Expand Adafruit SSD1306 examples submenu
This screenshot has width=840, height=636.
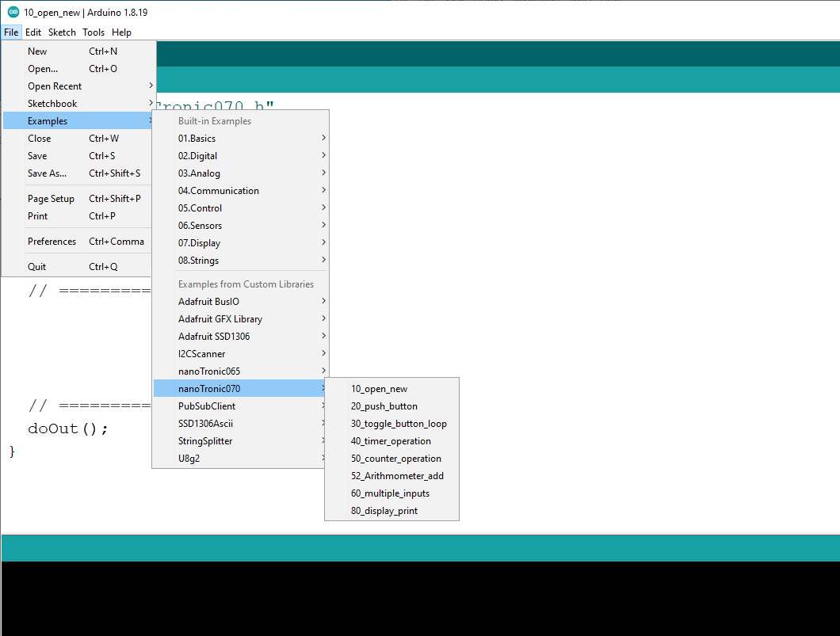(x=214, y=337)
